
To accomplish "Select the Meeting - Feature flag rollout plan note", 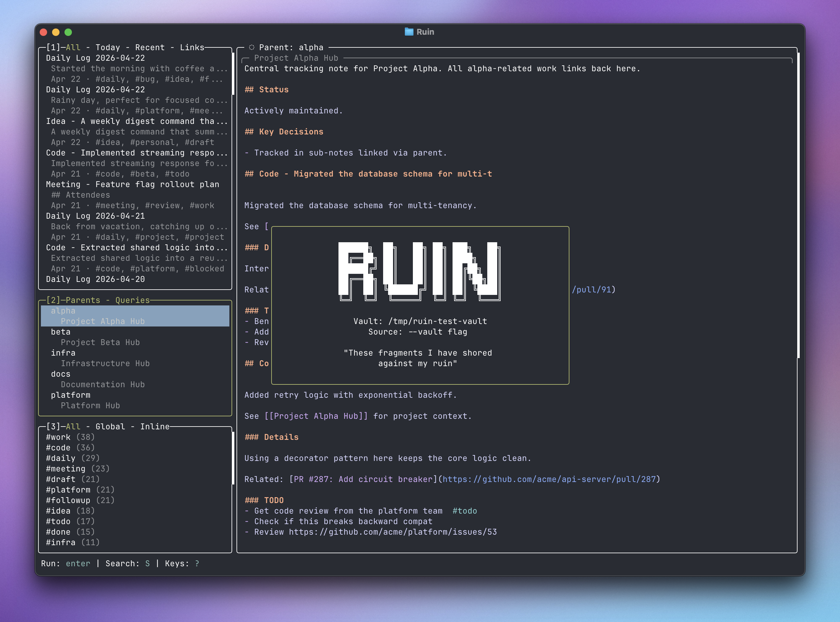I will tap(133, 184).
